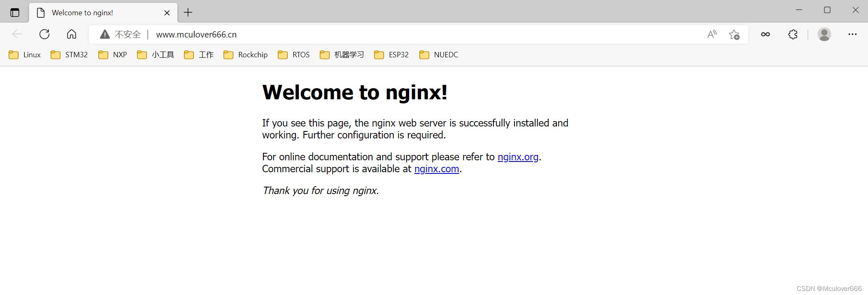Follow the nginx.com link

(437, 169)
